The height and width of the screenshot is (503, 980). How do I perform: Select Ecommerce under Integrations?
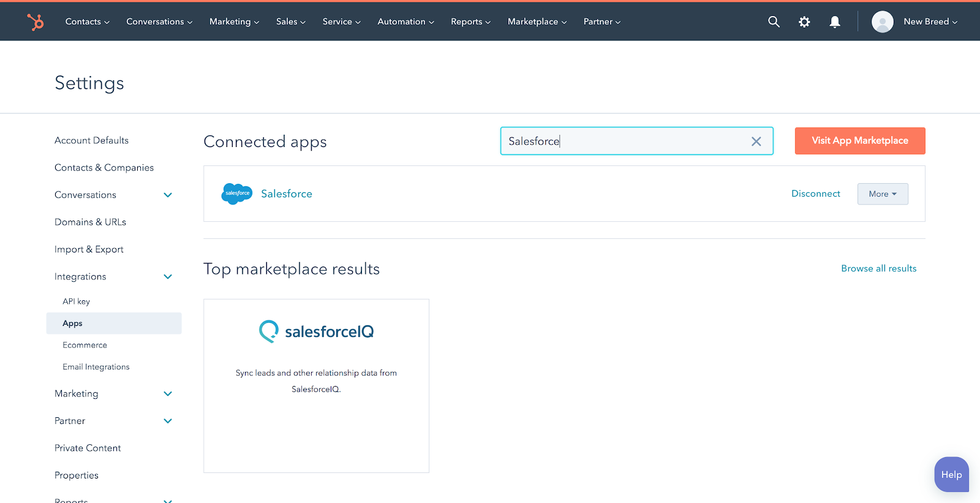(x=85, y=345)
